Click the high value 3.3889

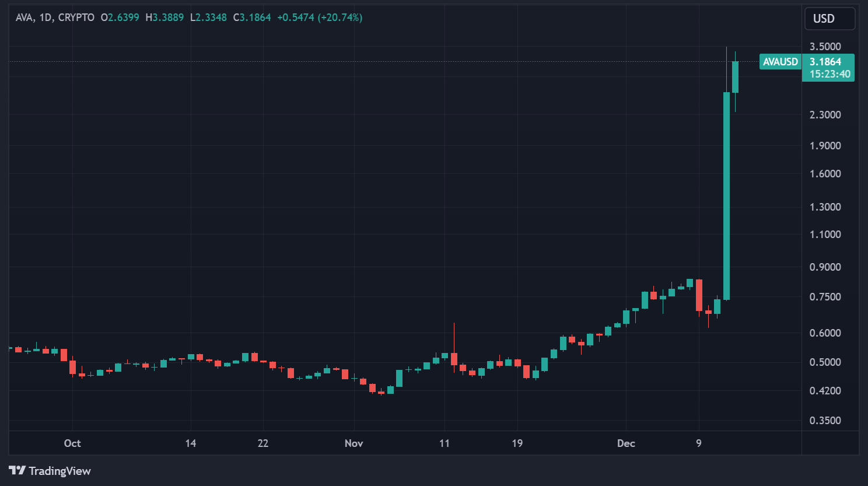click(168, 18)
